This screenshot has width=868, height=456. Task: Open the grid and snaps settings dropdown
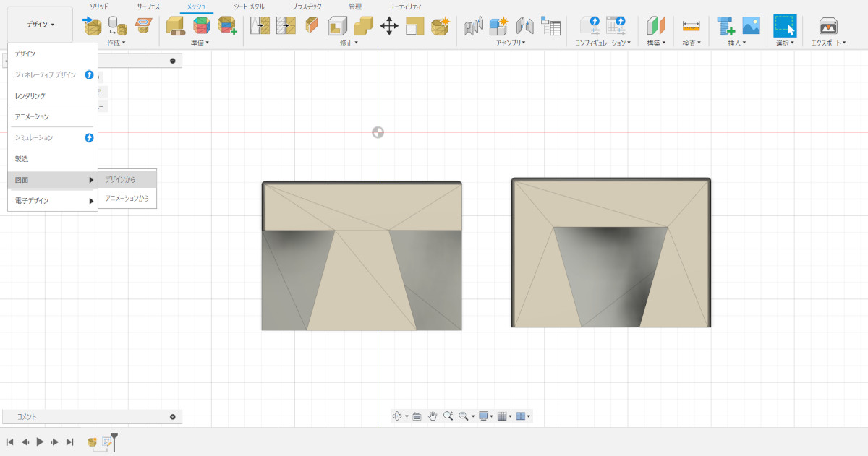click(505, 416)
